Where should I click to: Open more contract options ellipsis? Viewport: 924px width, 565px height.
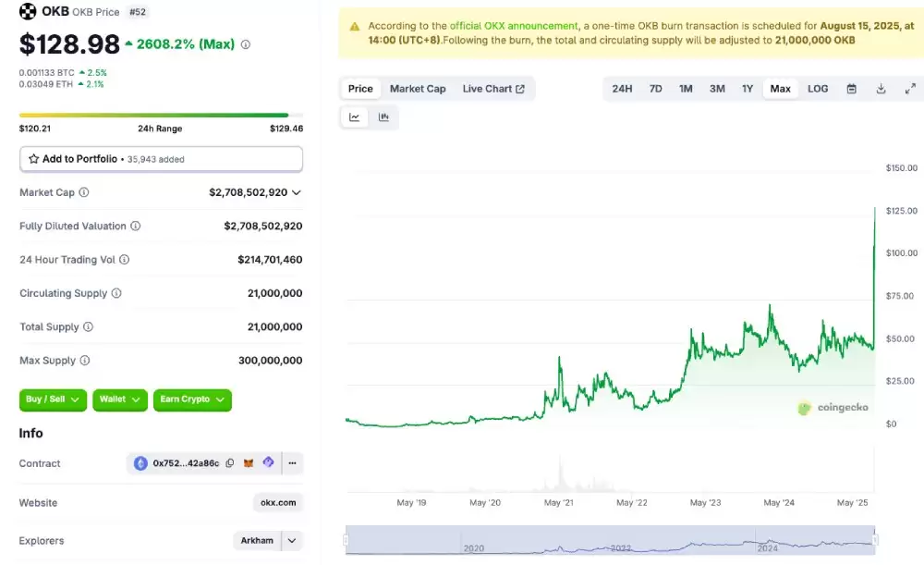(x=292, y=463)
